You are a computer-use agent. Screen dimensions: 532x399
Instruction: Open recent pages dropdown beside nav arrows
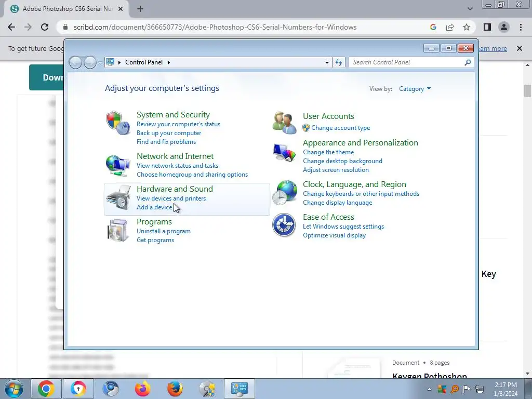click(100, 63)
